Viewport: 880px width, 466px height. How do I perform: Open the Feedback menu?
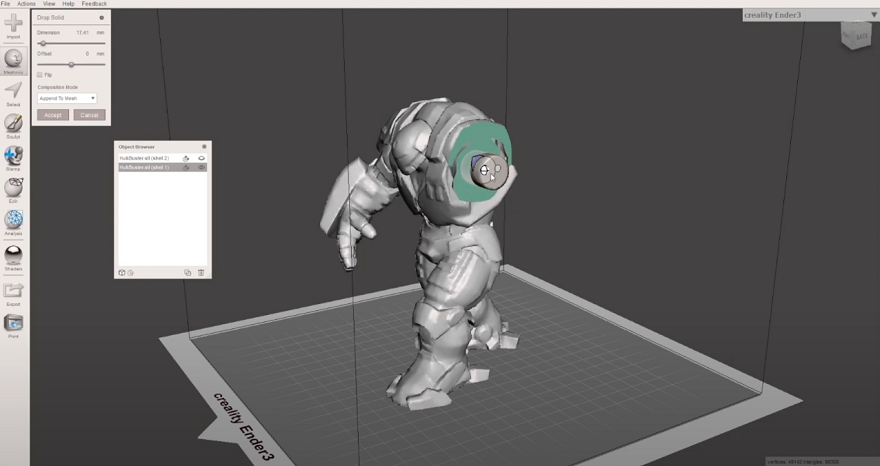pyautogui.click(x=94, y=4)
